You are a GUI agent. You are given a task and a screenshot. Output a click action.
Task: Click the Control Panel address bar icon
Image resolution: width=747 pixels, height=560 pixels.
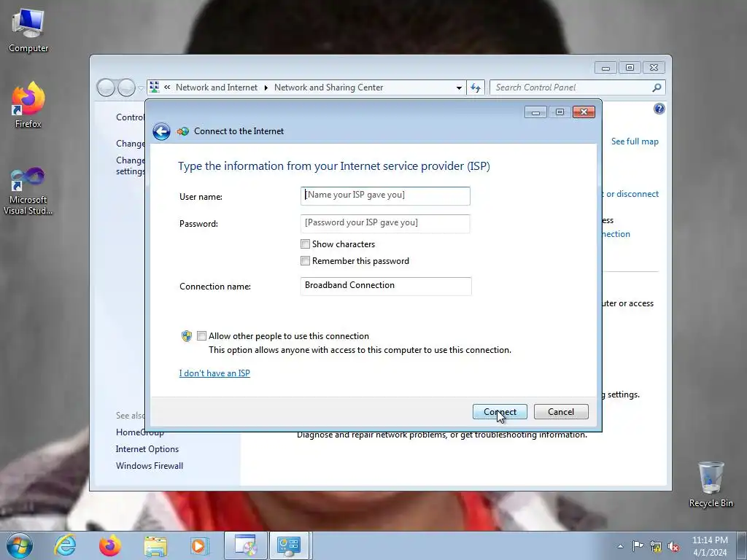pos(155,87)
